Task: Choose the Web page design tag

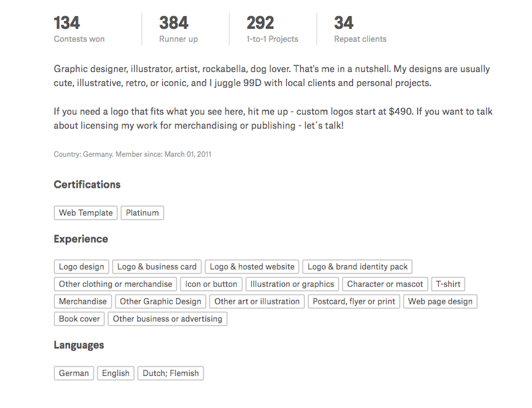Action: coord(440,302)
